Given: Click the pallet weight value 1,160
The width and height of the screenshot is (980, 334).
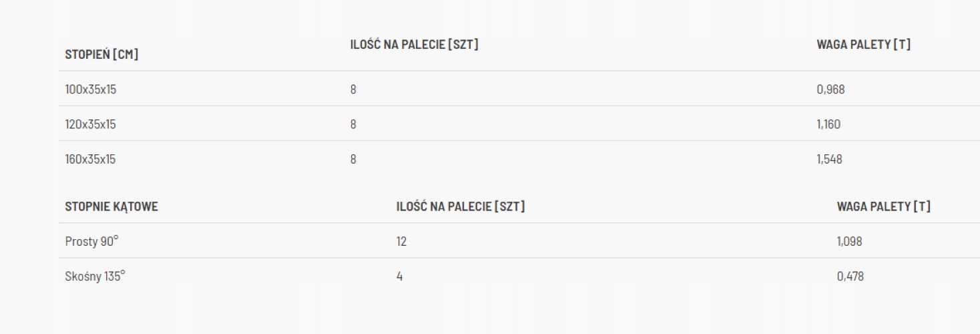Looking at the screenshot, I should pos(828,124).
